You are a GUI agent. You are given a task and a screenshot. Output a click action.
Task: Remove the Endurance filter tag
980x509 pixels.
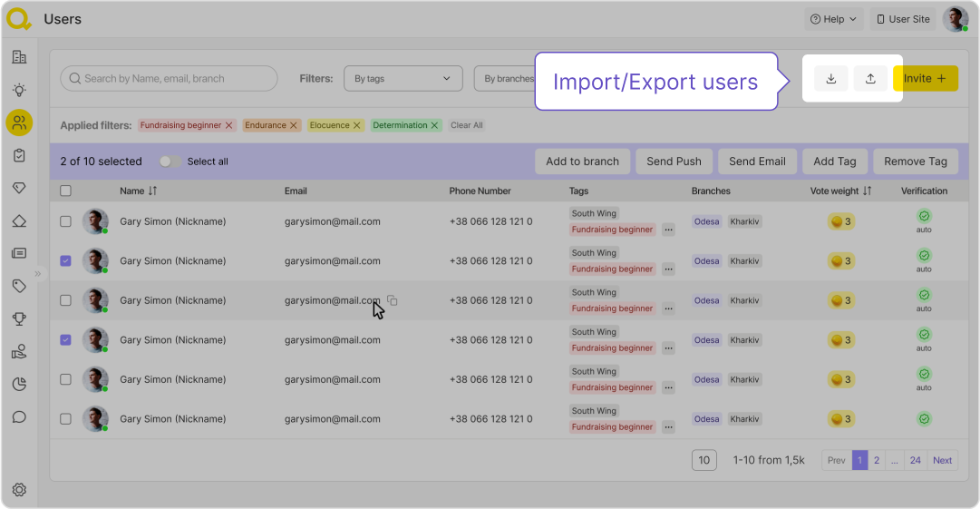tap(294, 125)
